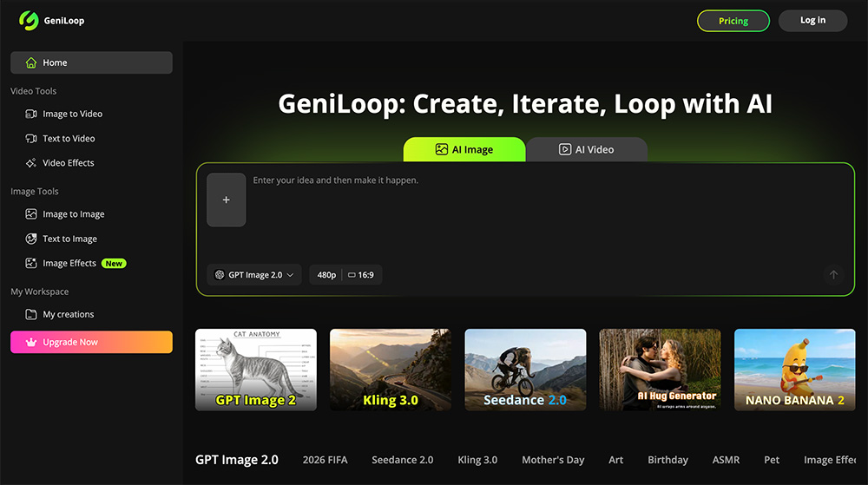Click the Home house icon
The width and height of the screenshot is (868, 485).
point(31,63)
